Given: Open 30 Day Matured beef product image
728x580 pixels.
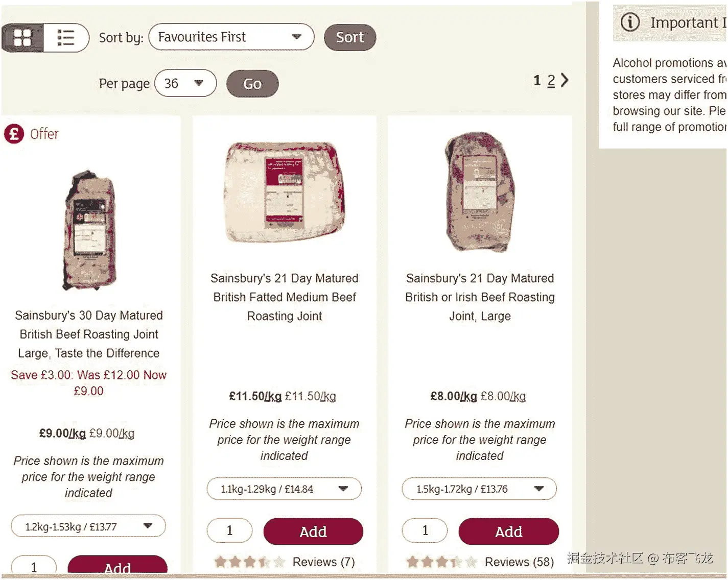Looking at the screenshot, I should click(x=89, y=230).
